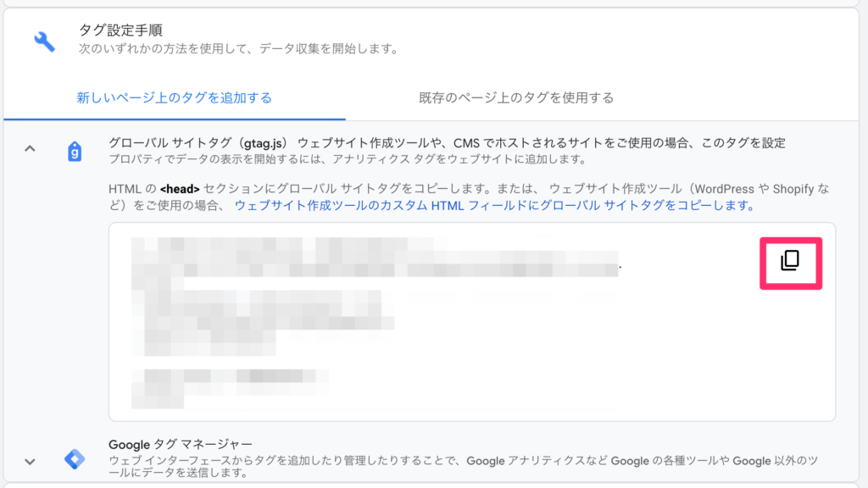Click the wrench icon beside タグ設定手順

pyautogui.click(x=44, y=41)
